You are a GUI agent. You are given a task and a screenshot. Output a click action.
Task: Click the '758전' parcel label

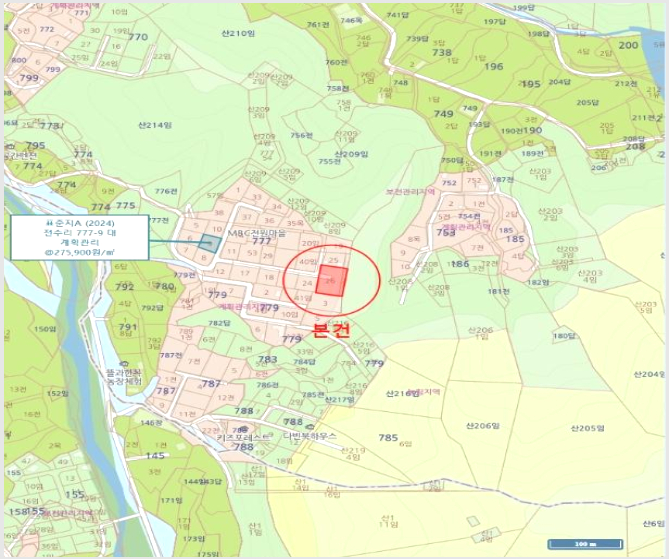pyautogui.click(x=338, y=88)
